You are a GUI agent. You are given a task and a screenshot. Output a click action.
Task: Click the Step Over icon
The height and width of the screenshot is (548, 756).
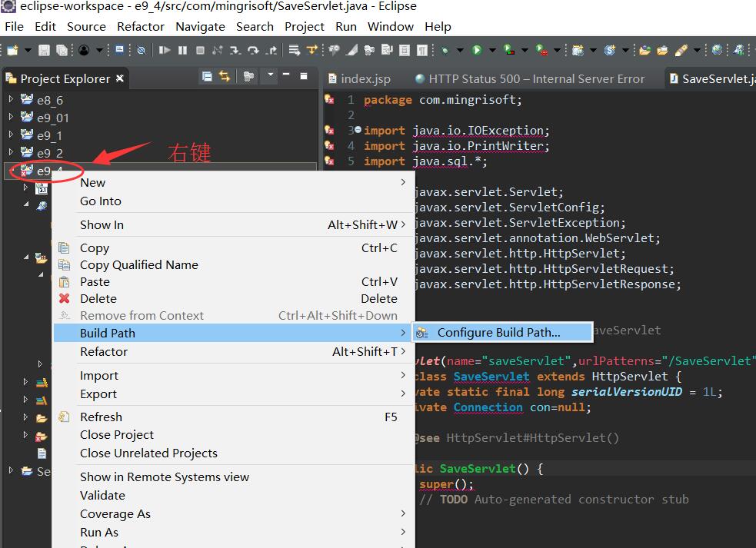point(253,50)
